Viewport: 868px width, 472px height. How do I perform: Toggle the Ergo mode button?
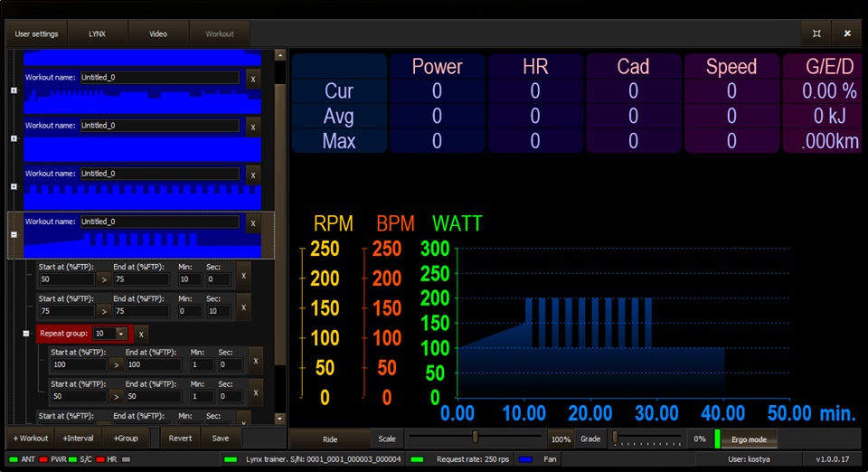[x=749, y=439]
